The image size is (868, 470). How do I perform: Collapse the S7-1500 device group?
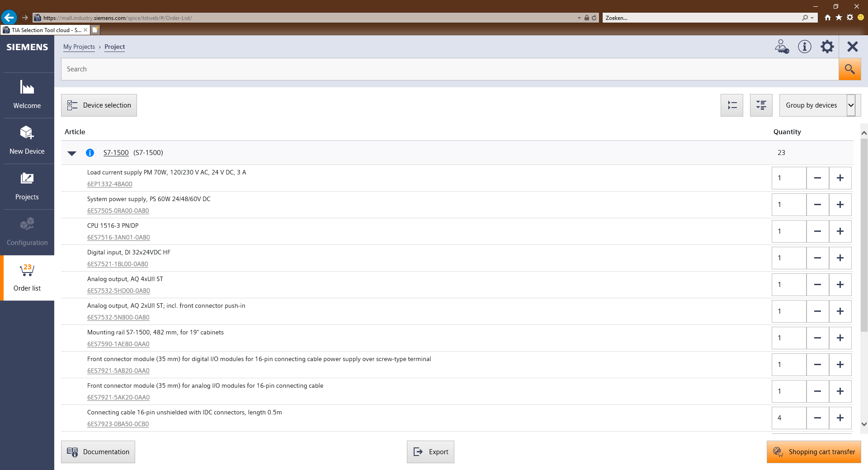click(x=72, y=153)
